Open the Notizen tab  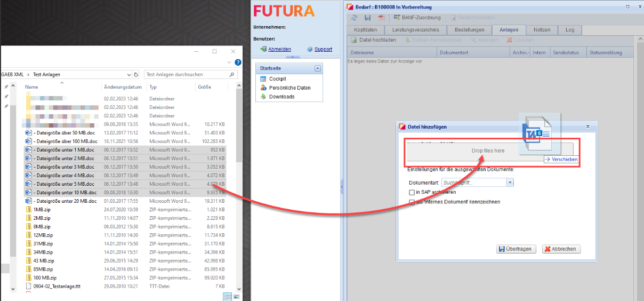(x=542, y=30)
